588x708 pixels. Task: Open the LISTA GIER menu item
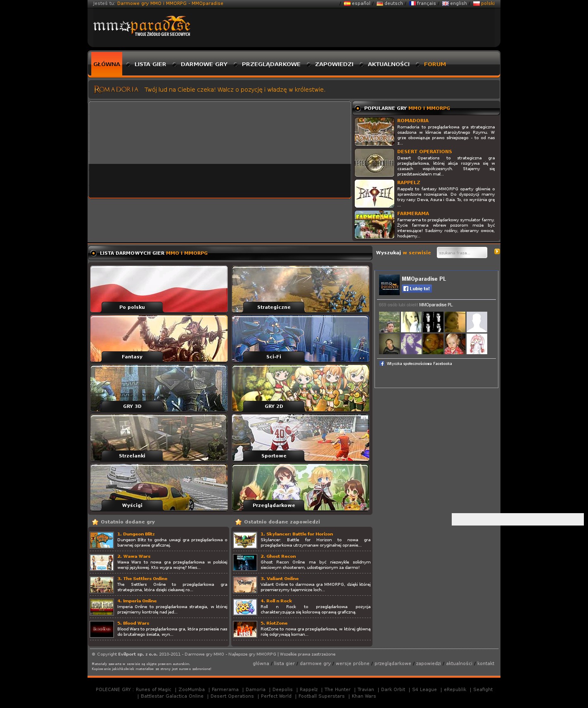(150, 64)
